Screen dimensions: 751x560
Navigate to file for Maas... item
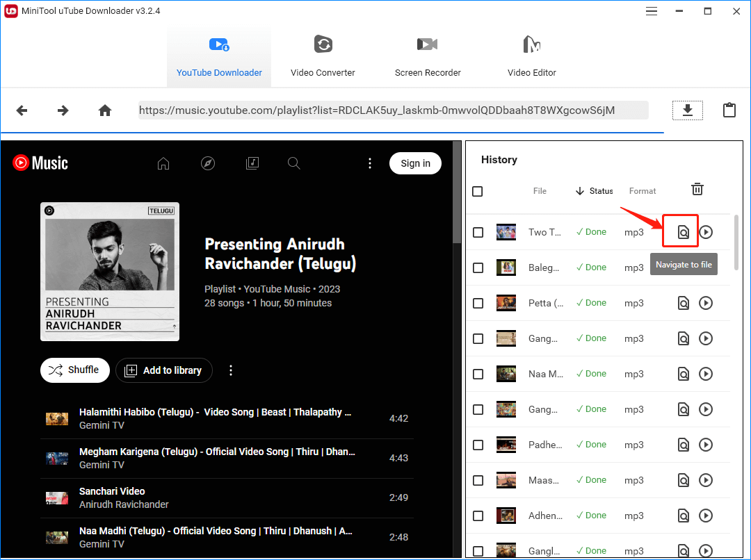coord(684,480)
